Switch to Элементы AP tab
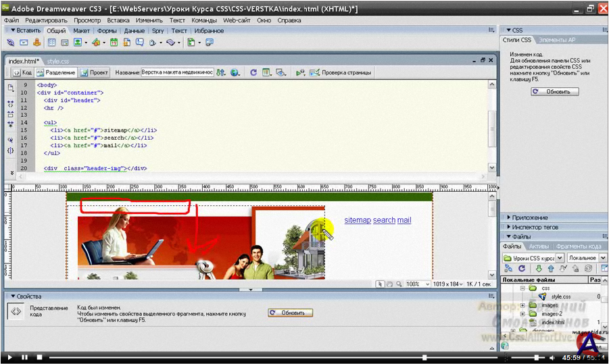Viewport: 609px width, 364px height. pos(557,40)
